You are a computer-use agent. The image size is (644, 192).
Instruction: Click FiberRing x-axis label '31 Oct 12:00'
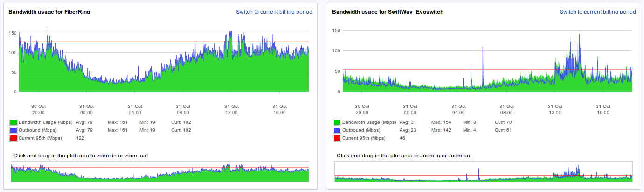pyautogui.click(x=231, y=109)
